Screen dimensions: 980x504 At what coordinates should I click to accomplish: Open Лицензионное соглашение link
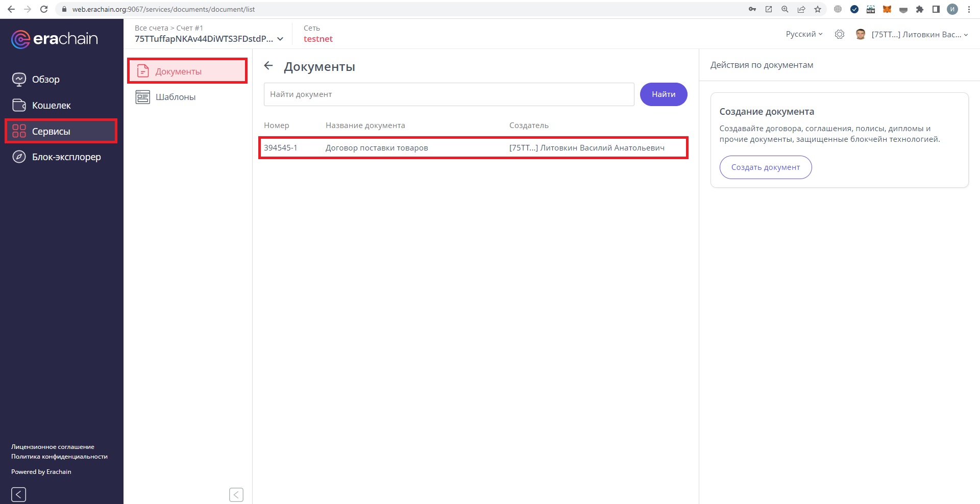[x=53, y=447]
